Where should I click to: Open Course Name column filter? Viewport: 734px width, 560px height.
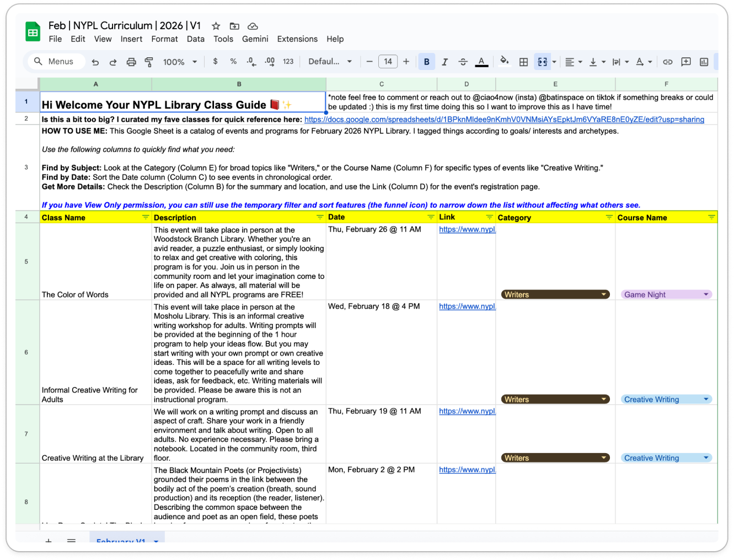pyautogui.click(x=711, y=217)
